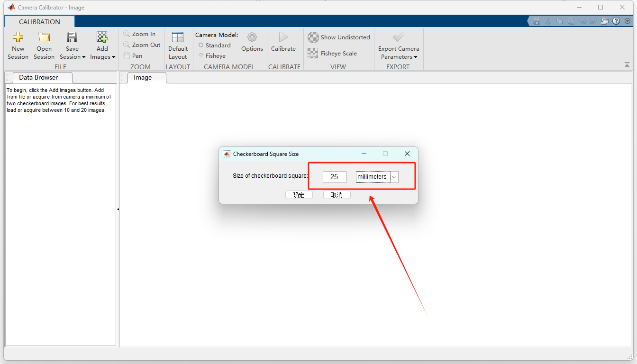637x364 pixels.
Task: Open camera model Options gear
Action: click(252, 37)
